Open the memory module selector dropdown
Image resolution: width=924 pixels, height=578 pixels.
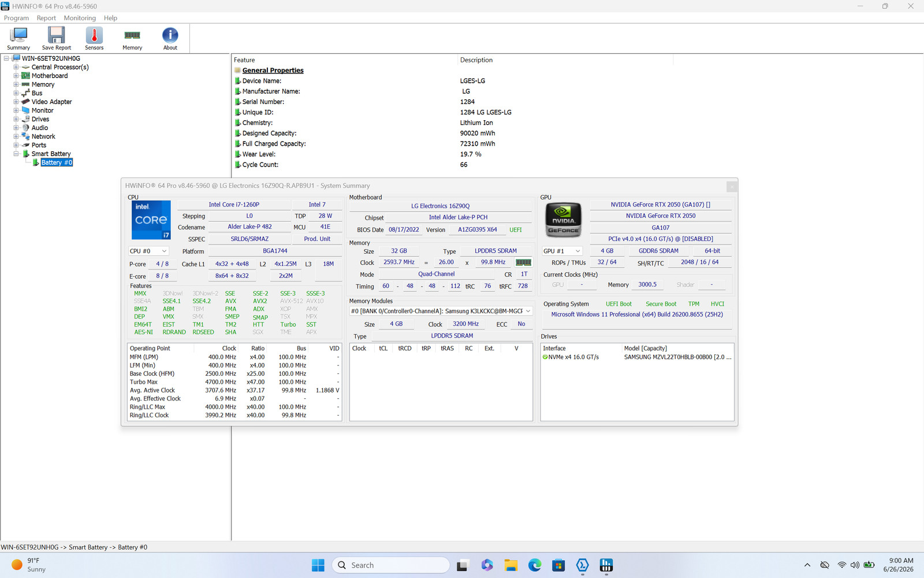[441, 311]
